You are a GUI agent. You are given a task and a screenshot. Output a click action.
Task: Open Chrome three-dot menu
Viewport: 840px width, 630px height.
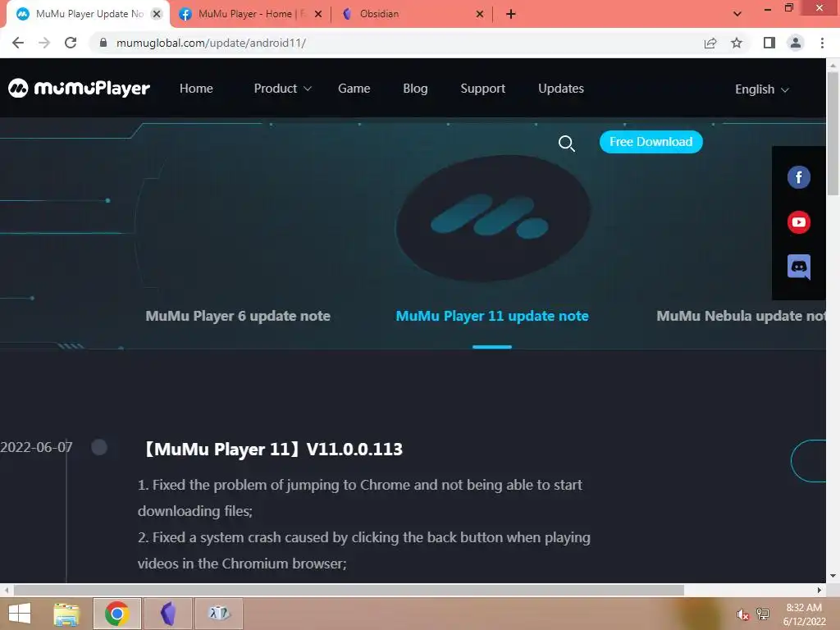[822, 43]
